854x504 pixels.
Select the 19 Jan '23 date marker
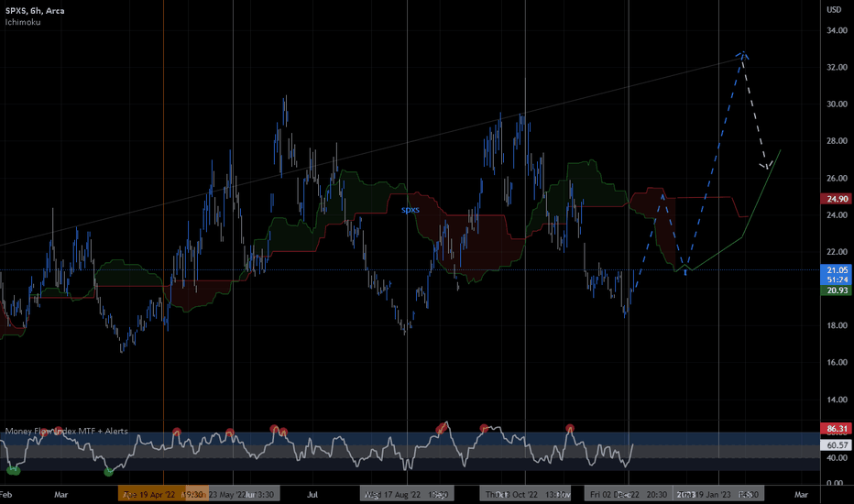719,494
